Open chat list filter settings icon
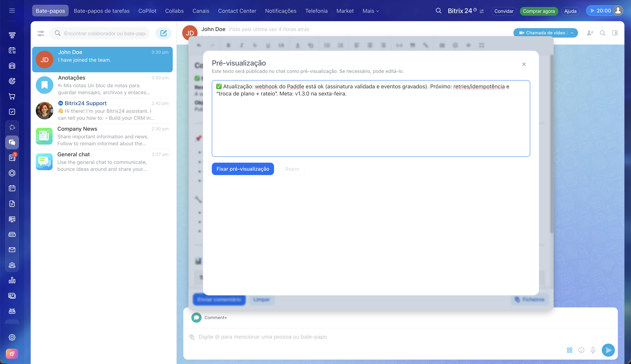The image size is (631, 364). coord(41,33)
